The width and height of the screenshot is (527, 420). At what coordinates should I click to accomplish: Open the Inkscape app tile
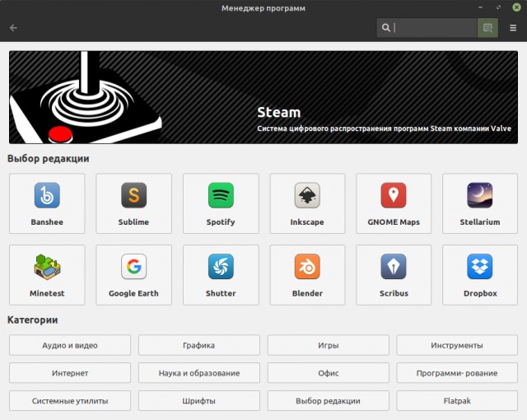click(307, 203)
